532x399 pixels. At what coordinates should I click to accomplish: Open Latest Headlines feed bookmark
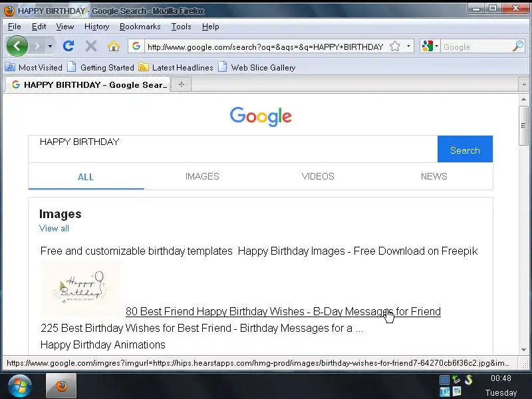pos(176,68)
